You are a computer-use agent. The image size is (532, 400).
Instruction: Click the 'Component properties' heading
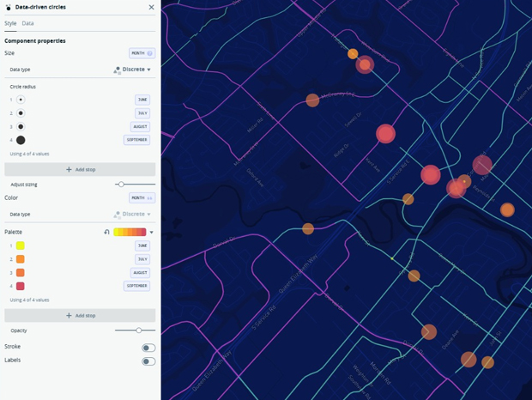click(x=35, y=40)
